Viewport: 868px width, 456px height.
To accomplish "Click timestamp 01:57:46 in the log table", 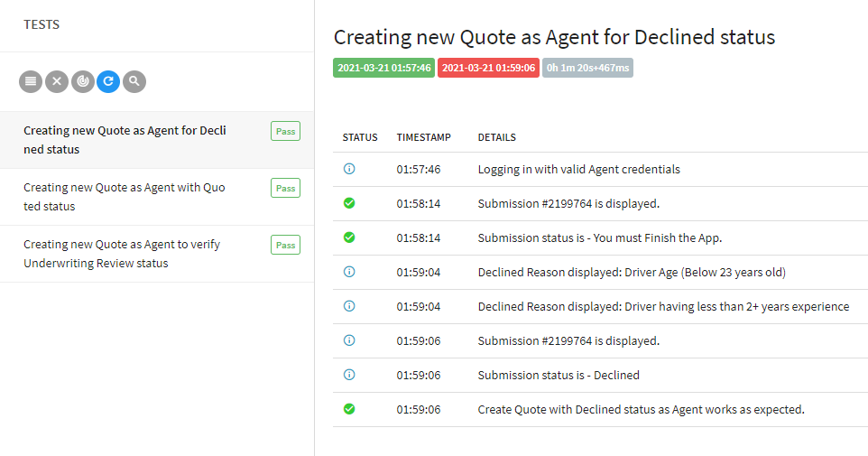I will [x=419, y=170].
